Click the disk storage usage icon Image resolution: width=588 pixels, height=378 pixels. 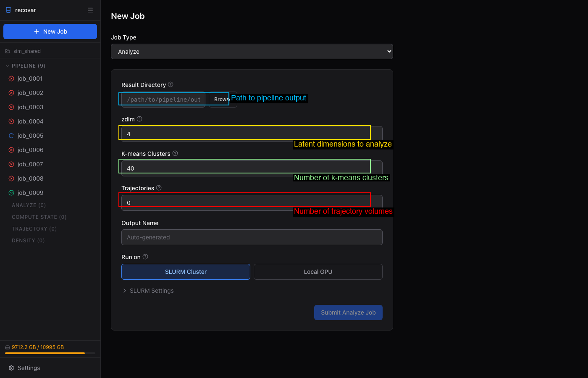click(8, 347)
